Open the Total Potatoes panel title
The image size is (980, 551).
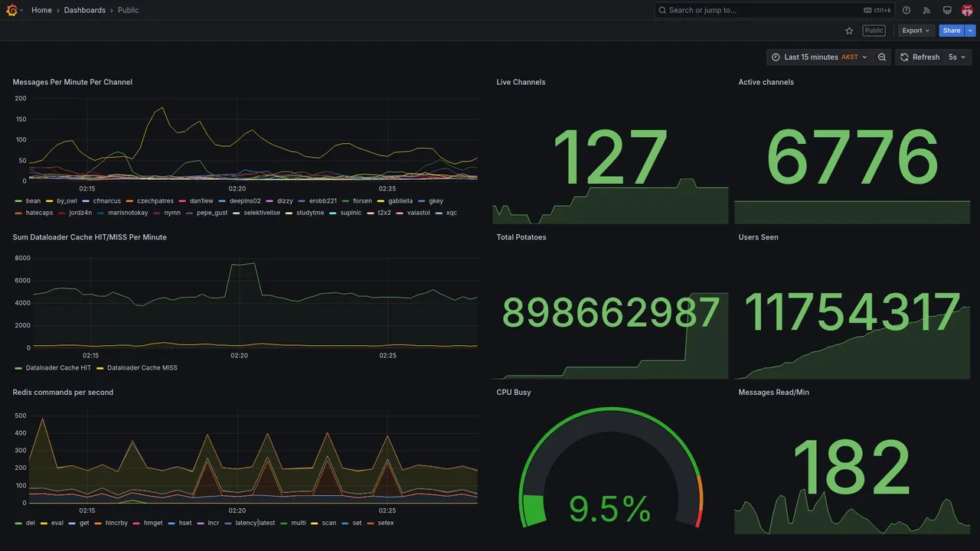coord(521,237)
